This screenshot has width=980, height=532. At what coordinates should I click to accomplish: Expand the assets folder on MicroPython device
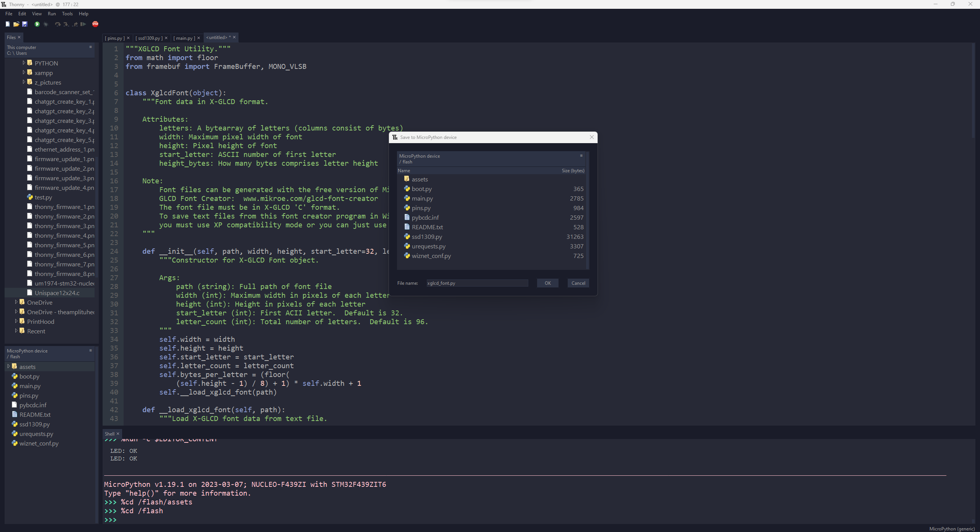coord(8,366)
